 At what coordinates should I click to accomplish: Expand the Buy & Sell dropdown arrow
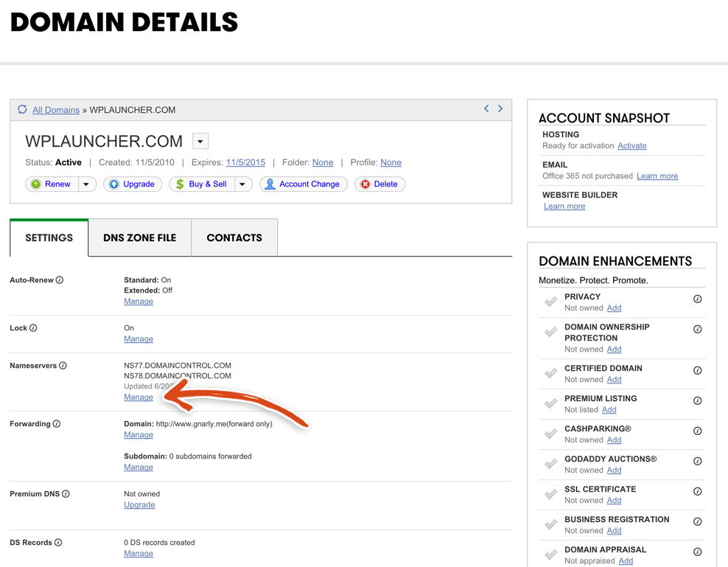pos(242,184)
